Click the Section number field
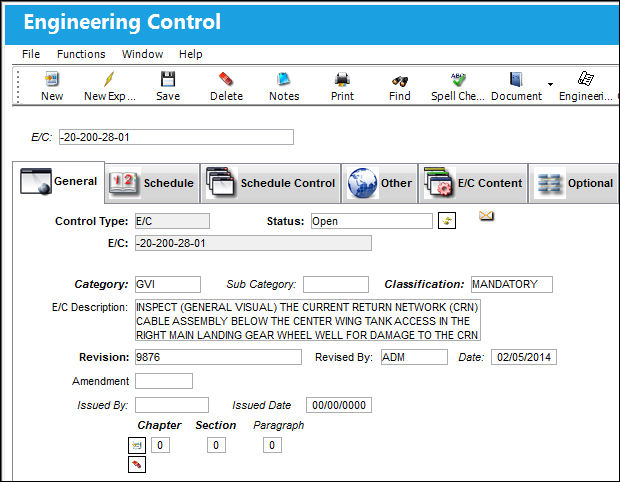The width and height of the screenshot is (620, 482). point(216,445)
